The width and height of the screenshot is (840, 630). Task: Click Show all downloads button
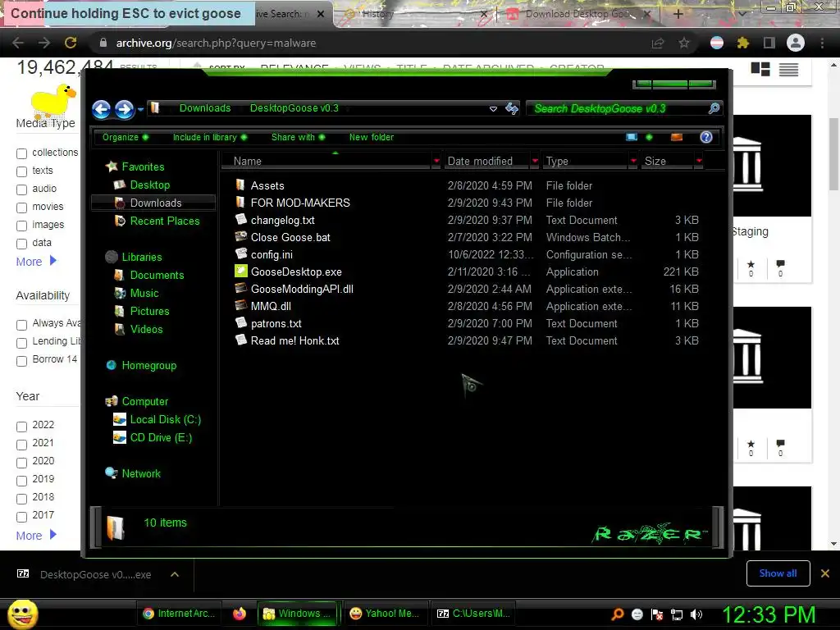(778, 573)
